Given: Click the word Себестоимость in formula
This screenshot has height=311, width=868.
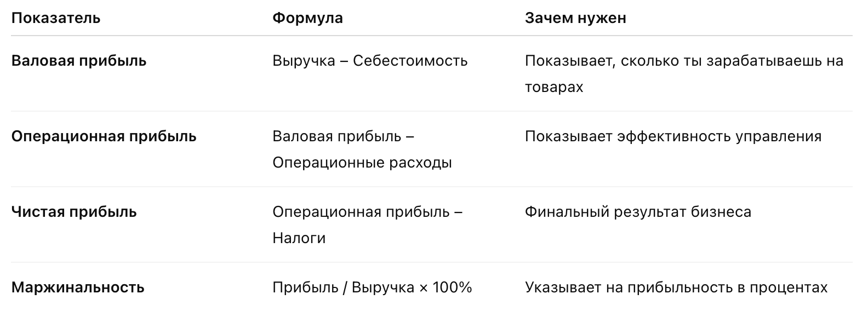Looking at the screenshot, I should click(410, 61).
